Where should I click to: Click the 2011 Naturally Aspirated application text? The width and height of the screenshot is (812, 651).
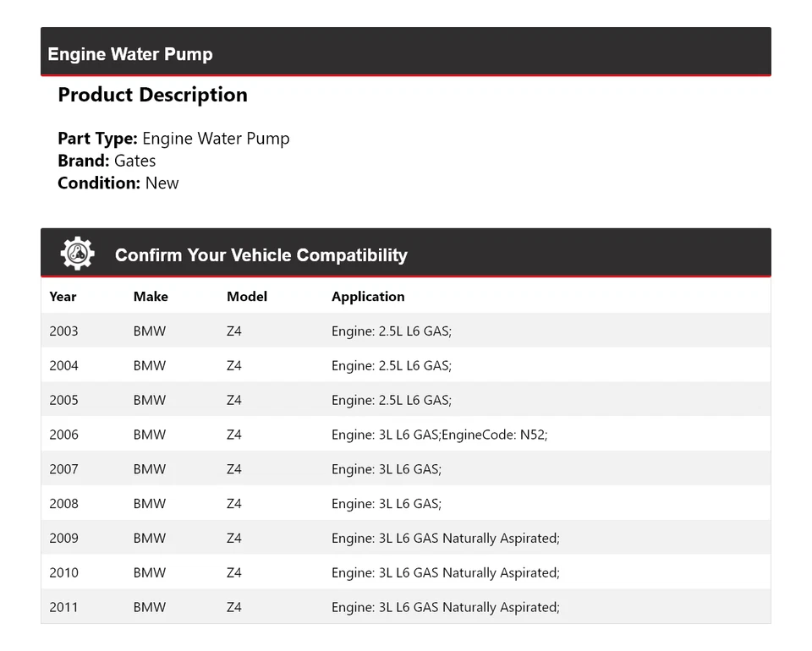pyautogui.click(x=445, y=607)
